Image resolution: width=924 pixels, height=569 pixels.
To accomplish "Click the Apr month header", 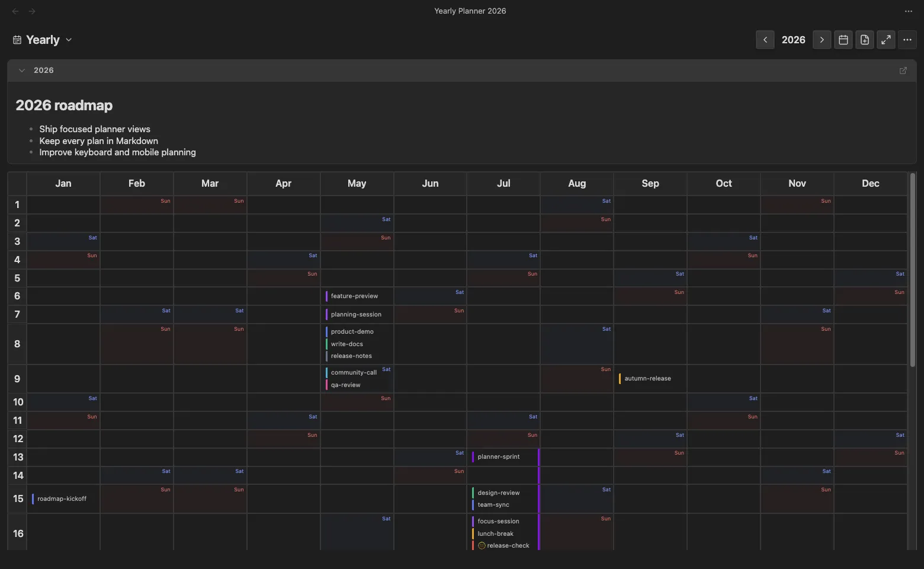I will pos(284,184).
